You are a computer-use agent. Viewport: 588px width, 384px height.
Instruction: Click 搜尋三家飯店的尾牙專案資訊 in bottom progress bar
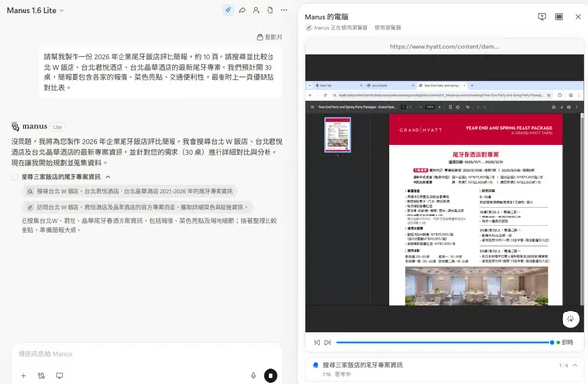pyautogui.click(x=363, y=364)
